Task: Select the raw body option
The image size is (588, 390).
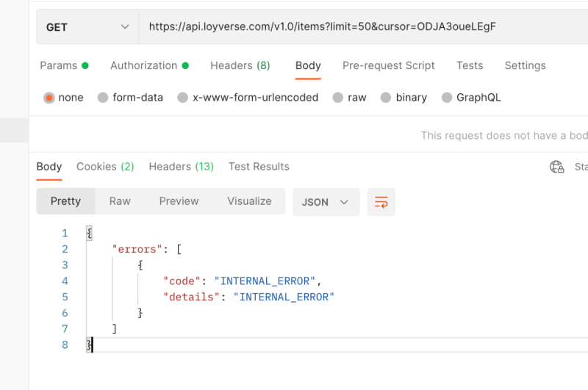Action: (338, 98)
